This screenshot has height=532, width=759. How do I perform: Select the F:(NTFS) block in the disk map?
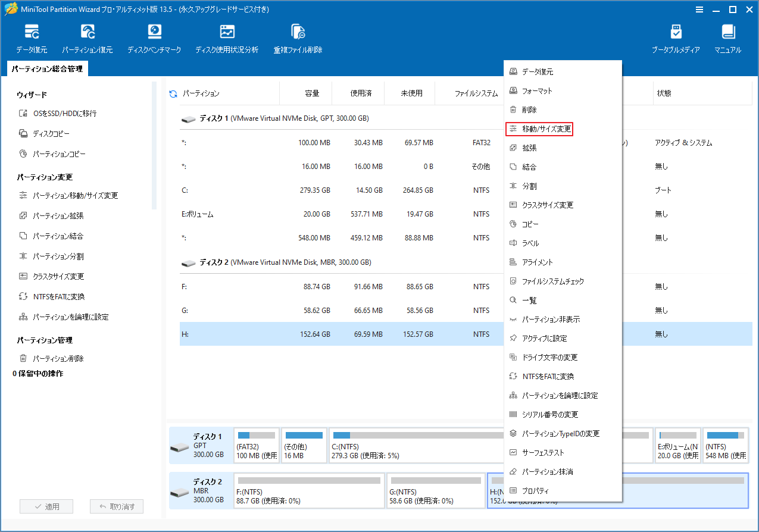pyautogui.click(x=309, y=490)
